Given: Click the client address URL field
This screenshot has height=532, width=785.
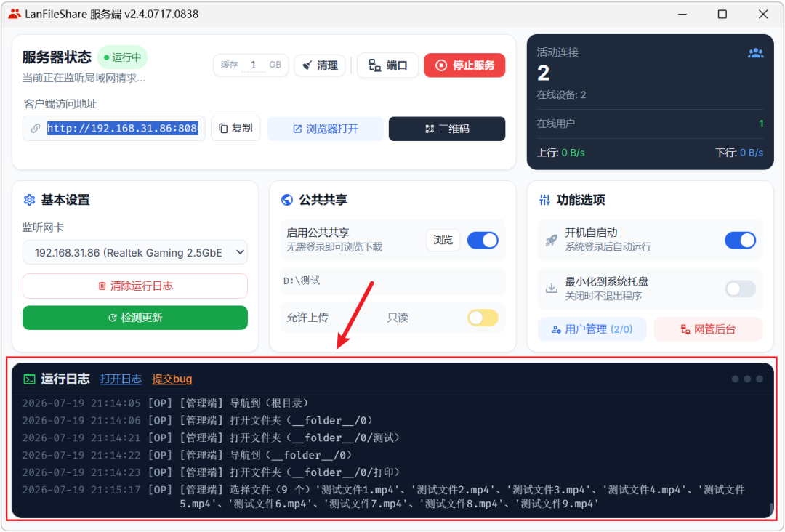Looking at the screenshot, I should click(123, 128).
